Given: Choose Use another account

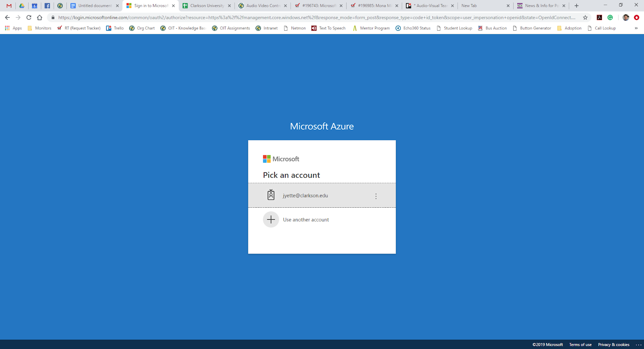Looking at the screenshot, I should (x=322, y=220).
